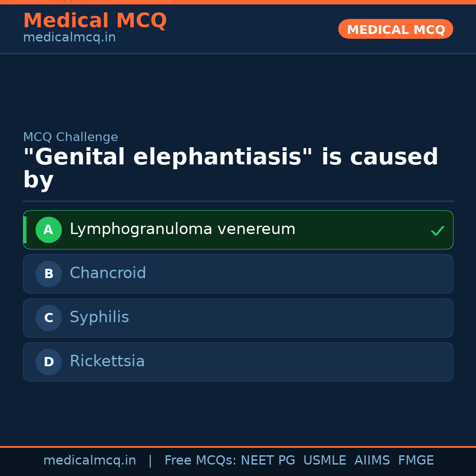The image size is (476, 476).
Task: Open the Medical MCQ header title
Action: pos(95,21)
